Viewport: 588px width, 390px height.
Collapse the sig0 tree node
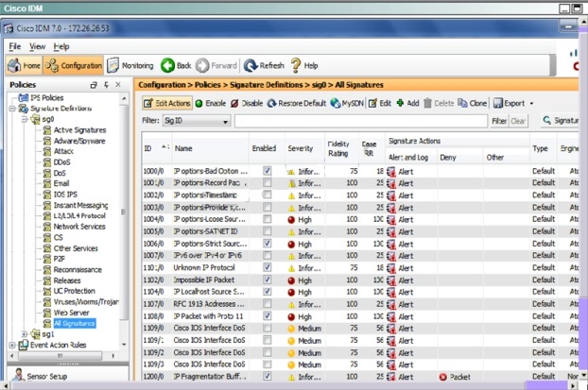[x=25, y=120]
